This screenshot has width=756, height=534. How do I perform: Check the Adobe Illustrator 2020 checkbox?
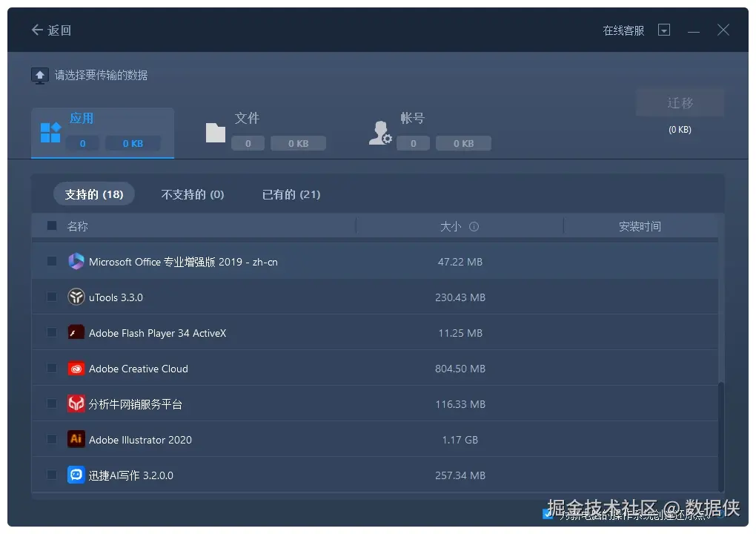pyautogui.click(x=52, y=440)
